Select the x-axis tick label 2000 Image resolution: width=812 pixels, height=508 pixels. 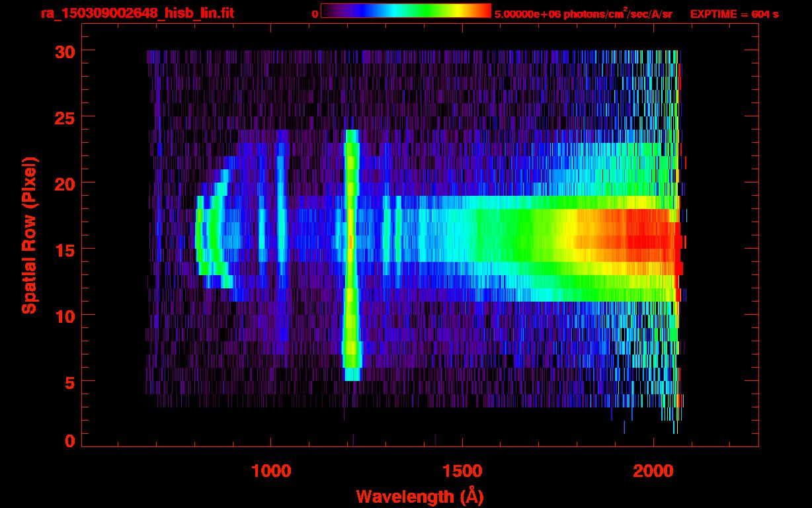[653, 471]
